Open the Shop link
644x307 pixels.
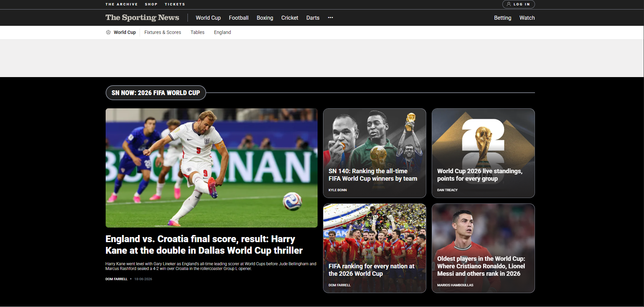(151, 4)
